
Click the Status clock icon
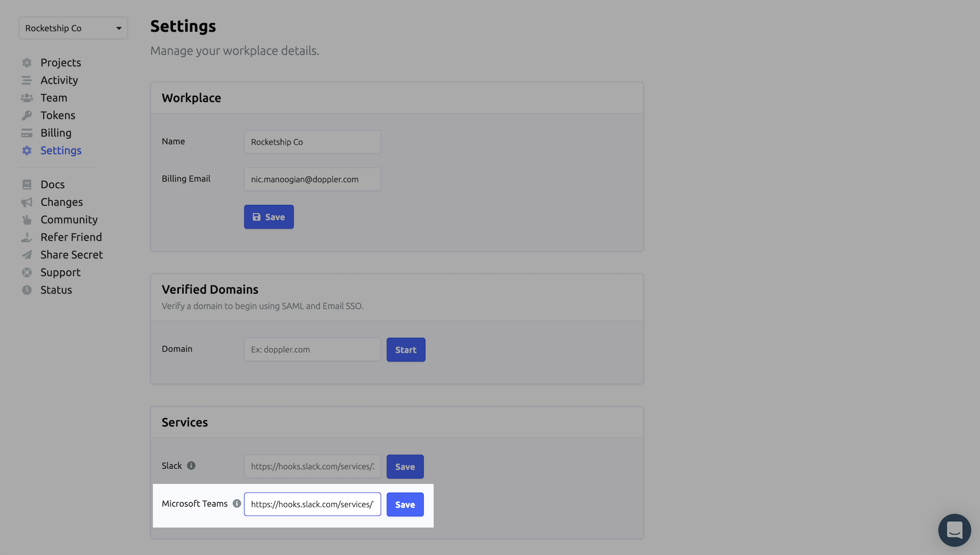tap(27, 290)
